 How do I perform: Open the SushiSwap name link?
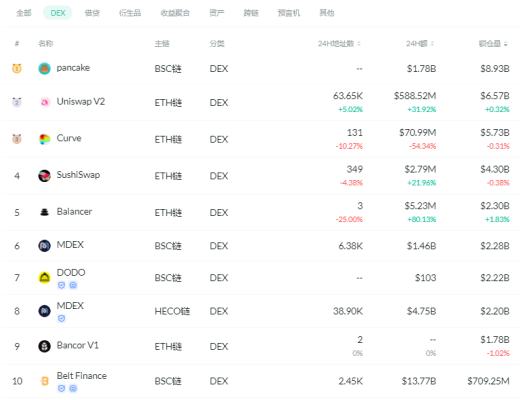[x=78, y=175]
